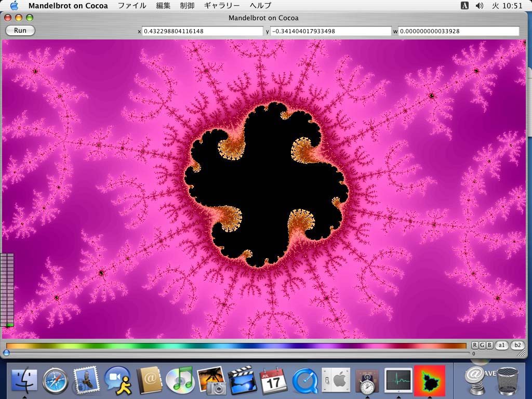Open the Apple menu

(x=14, y=5)
